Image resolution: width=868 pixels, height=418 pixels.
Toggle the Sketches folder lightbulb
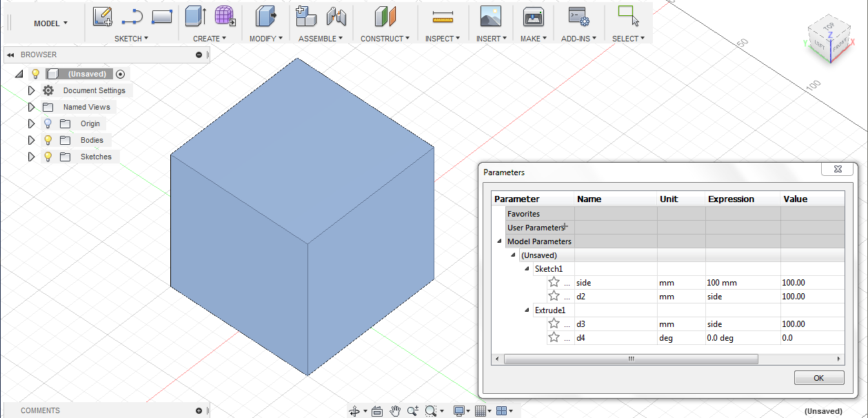48,157
